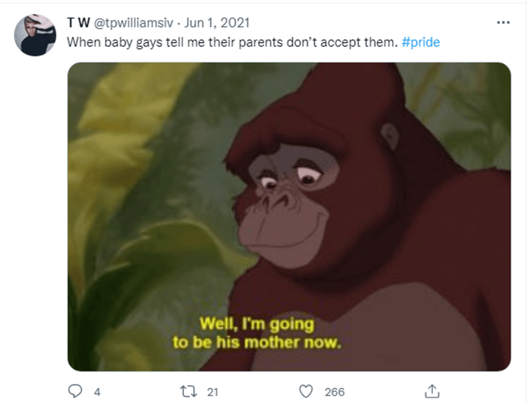Click the tweet text about baby gays
The width and height of the screenshot is (532, 403).
coord(232,42)
